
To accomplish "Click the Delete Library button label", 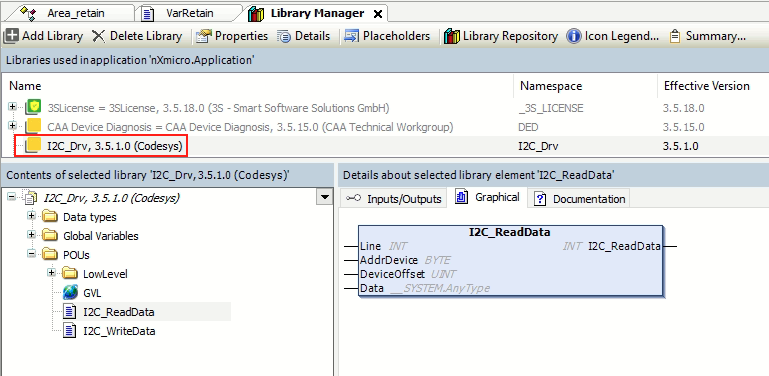I will point(146,36).
